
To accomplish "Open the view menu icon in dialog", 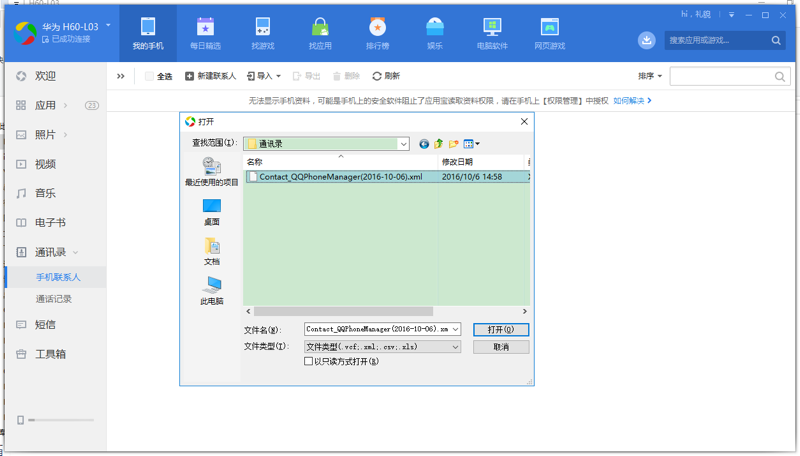I will click(471, 144).
